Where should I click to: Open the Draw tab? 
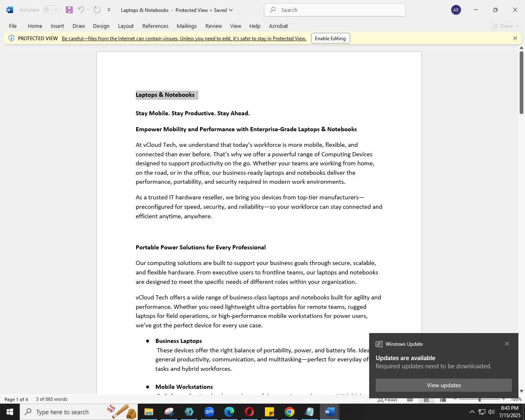(79, 26)
